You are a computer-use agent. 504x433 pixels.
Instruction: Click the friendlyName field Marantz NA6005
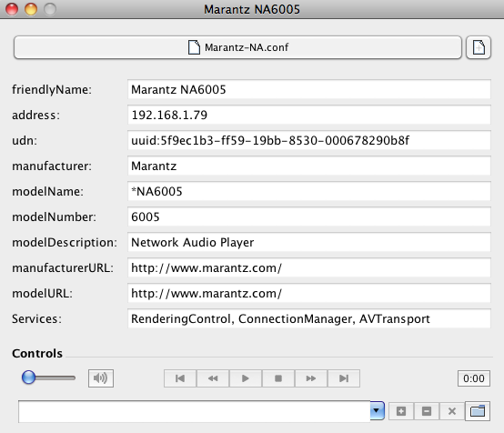coord(309,89)
